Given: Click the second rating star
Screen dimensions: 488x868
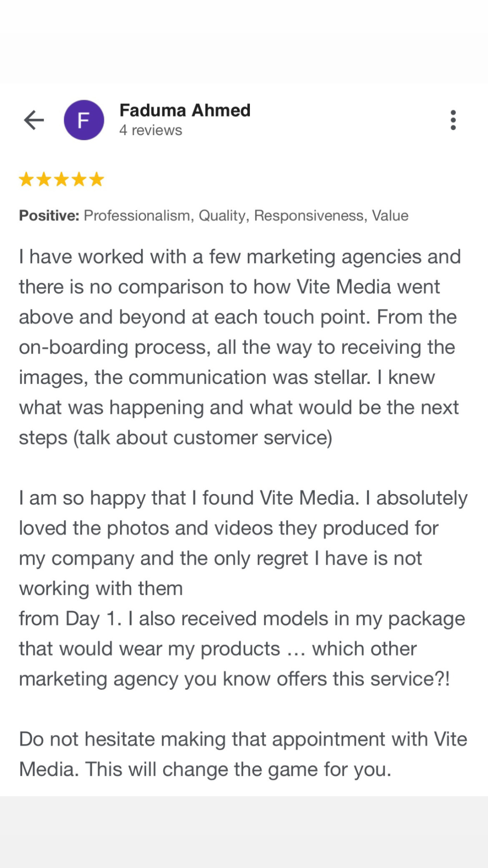Looking at the screenshot, I should 44,179.
